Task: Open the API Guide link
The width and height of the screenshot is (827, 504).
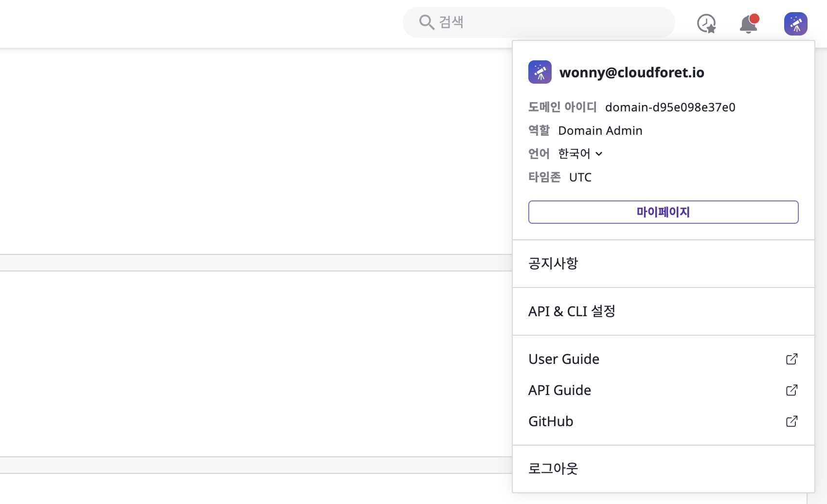Action: (664, 390)
